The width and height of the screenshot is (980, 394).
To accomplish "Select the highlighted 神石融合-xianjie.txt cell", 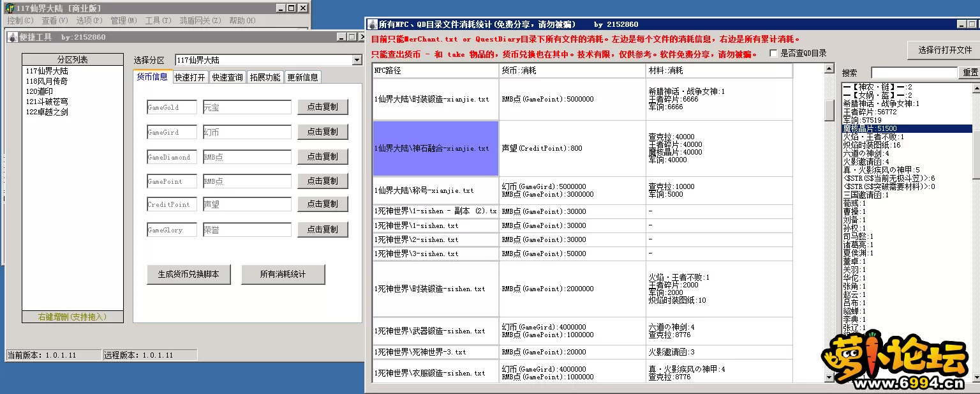I will (435, 148).
